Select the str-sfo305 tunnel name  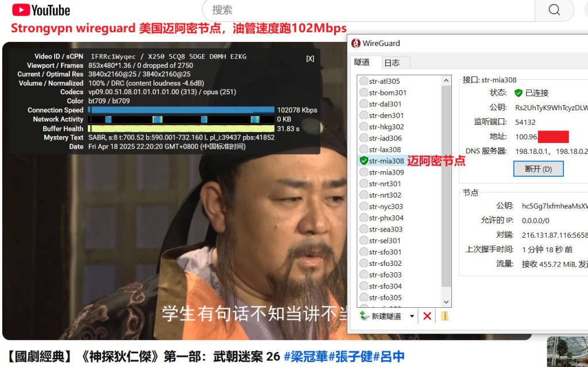[385, 298]
